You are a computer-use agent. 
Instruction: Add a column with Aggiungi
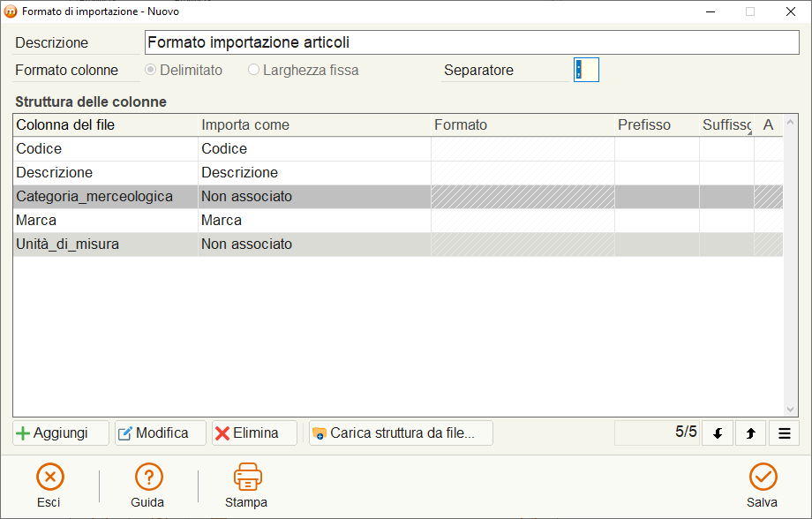[x=61, y=433]
